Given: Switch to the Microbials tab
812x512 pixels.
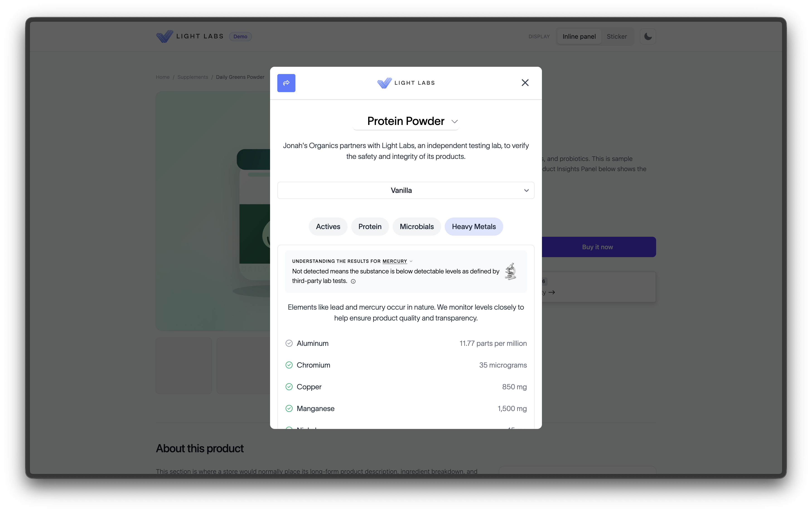Looking at the screenshot, I should coord(416,227).
